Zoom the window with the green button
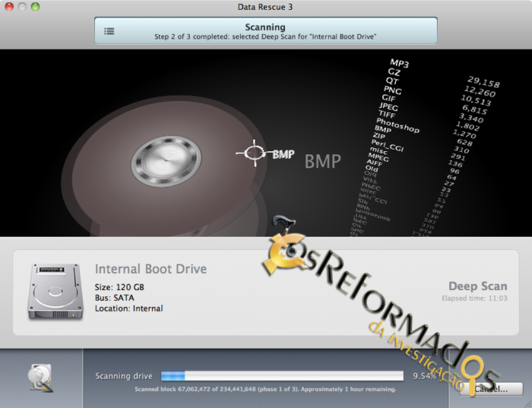Viewport: 532px width, 408px height. 35,7
